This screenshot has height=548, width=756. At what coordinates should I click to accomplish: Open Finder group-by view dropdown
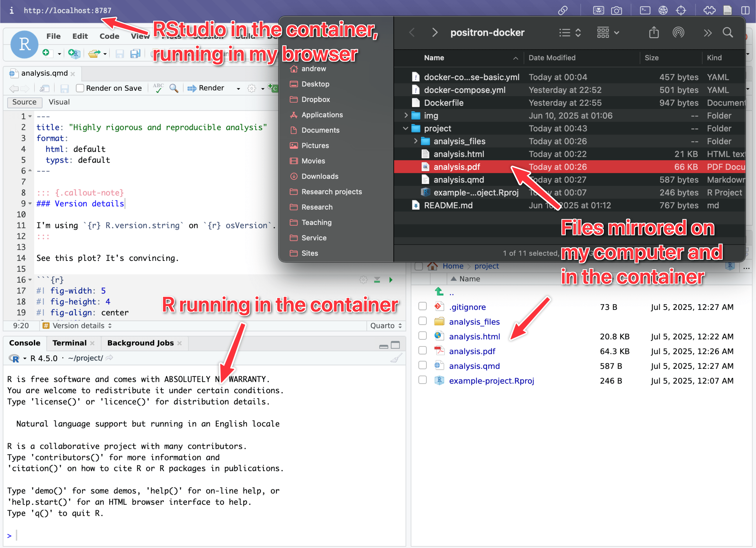click(x=608, y=33)
